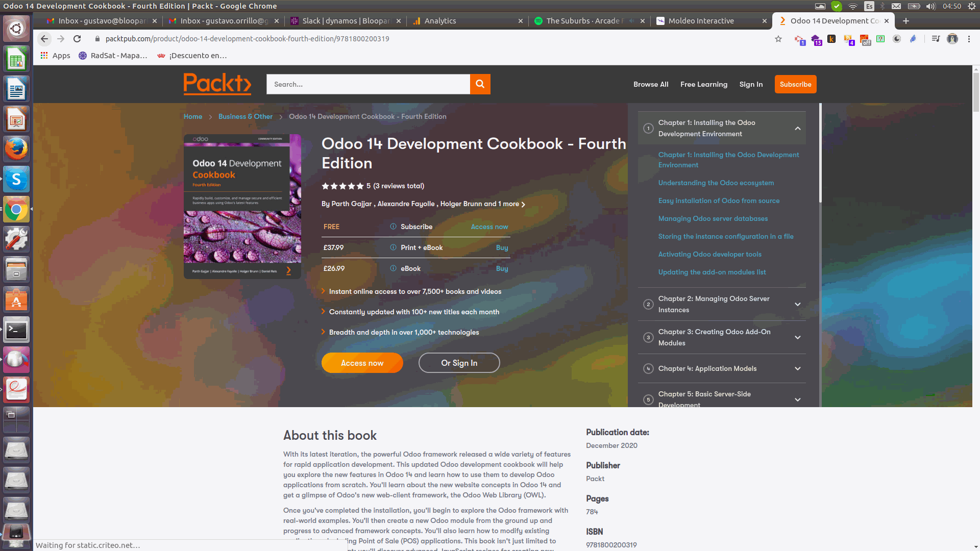Switch to the Analytics tab

pyautogui.click(x=467, y=21)
